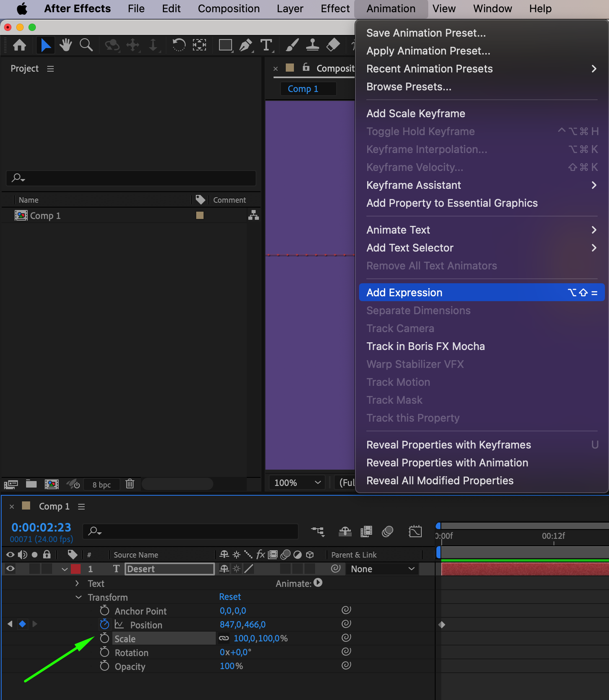The width and height of the screenshot is (609, 700).
Task: Delete item with project trash icon
Action: click(x=130, y=483)
